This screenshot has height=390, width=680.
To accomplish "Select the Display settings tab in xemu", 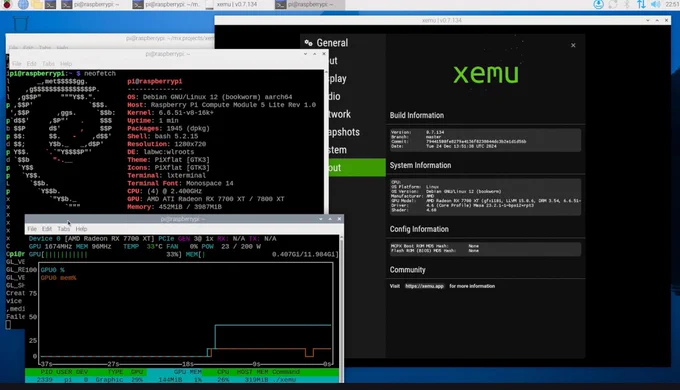I will (x=356, y=79).
